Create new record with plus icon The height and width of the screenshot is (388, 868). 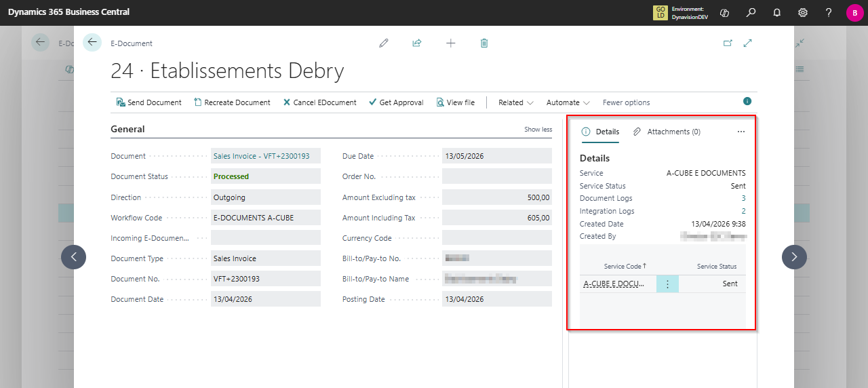[451, 43]
